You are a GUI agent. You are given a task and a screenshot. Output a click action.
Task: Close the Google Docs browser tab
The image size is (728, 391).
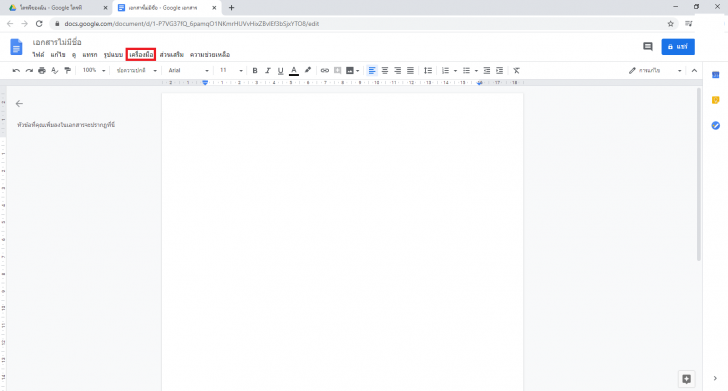pyautogui.click(x=214, y=8)
